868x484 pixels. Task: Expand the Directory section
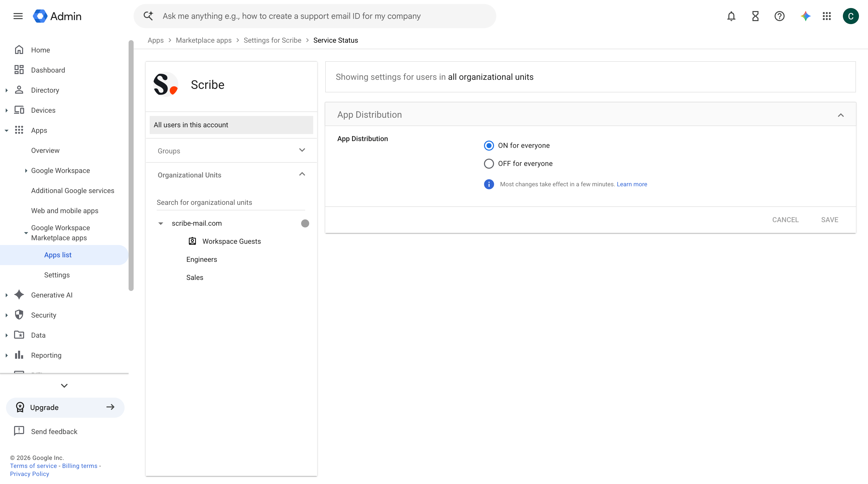(6, 90)
